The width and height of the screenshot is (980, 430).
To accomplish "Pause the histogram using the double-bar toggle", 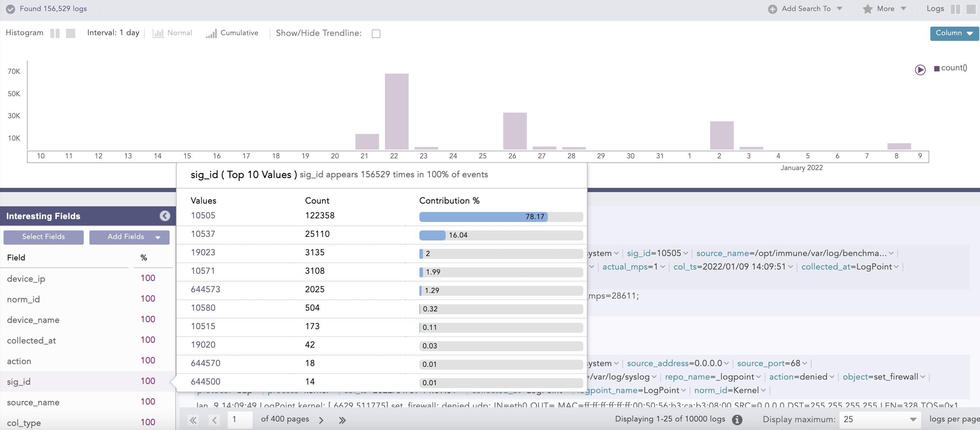I will coord(55,33).
